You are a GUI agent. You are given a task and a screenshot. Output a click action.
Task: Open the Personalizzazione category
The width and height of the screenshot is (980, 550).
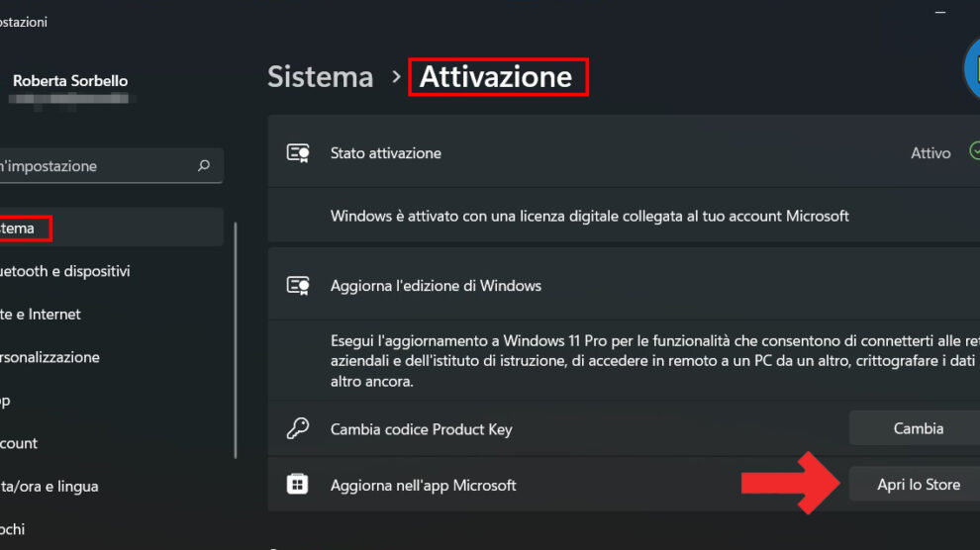[50, 357]
